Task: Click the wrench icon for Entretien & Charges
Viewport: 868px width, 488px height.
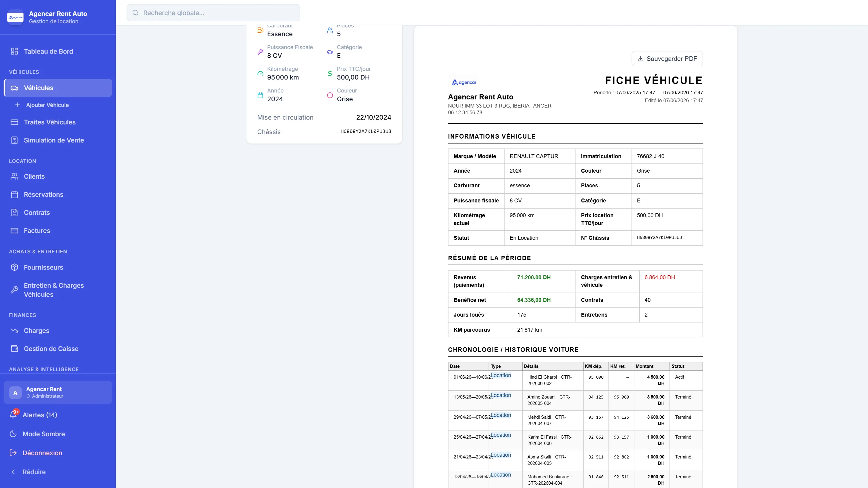Action: pyautogui.click(x=14, y=290)
